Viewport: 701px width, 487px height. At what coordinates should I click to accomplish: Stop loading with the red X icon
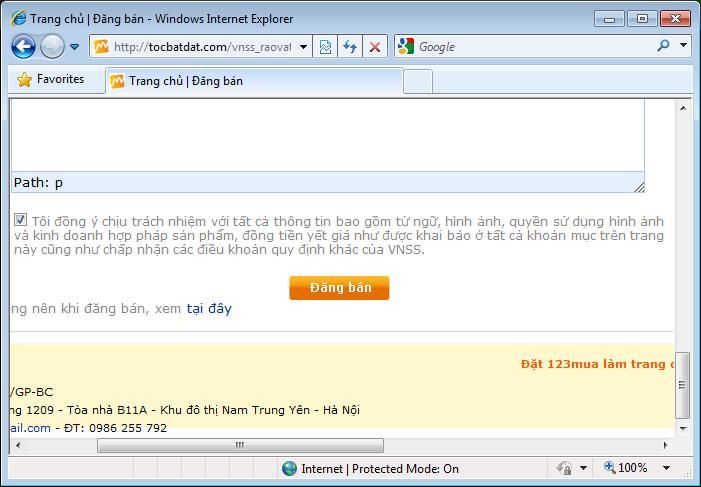point(375,46)
